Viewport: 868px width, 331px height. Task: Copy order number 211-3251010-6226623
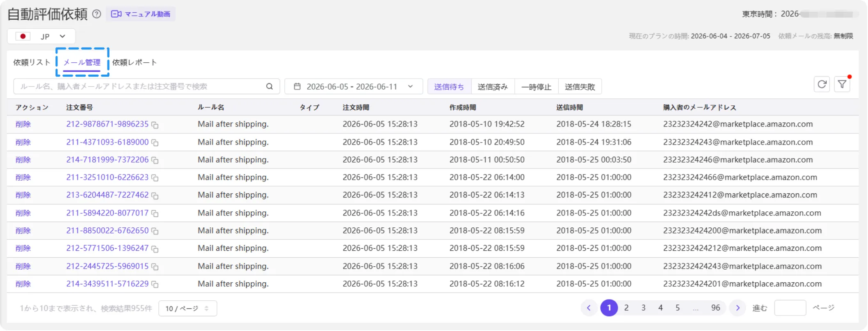pyautogui.click(x=155, y=178)
